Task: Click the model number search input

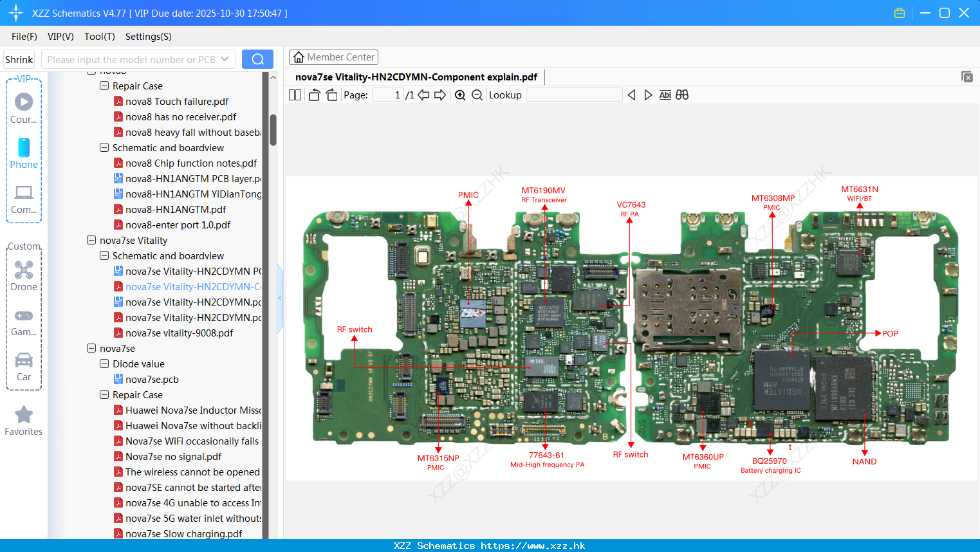Action: pyautogui.click(x=131, y=59)
